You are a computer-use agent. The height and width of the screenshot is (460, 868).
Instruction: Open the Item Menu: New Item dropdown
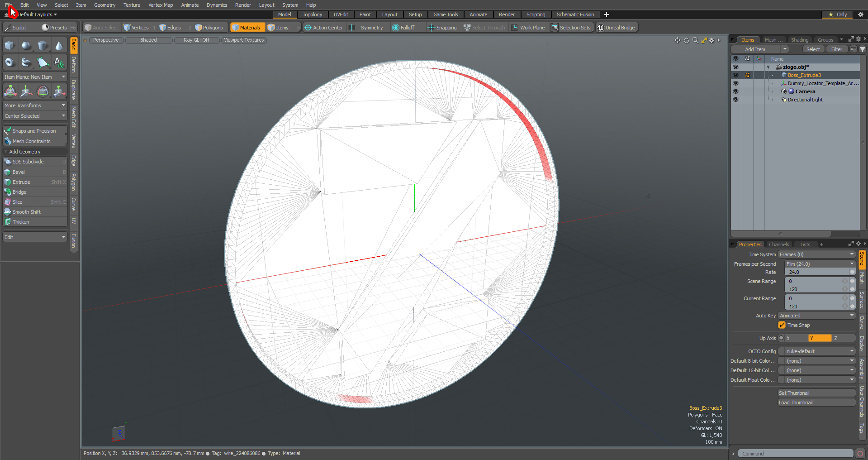[x=35, y=77]
